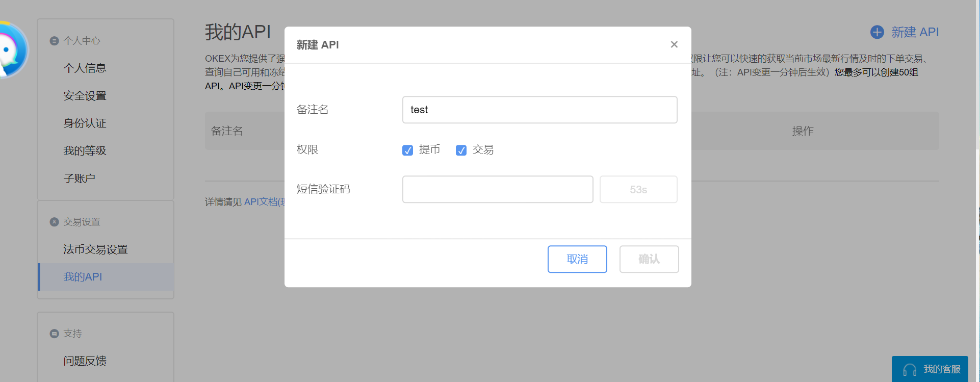Click the 个人中心 section icon
Image resolution: width=980 pixels, height=382 pixels.
pos(54,41)
